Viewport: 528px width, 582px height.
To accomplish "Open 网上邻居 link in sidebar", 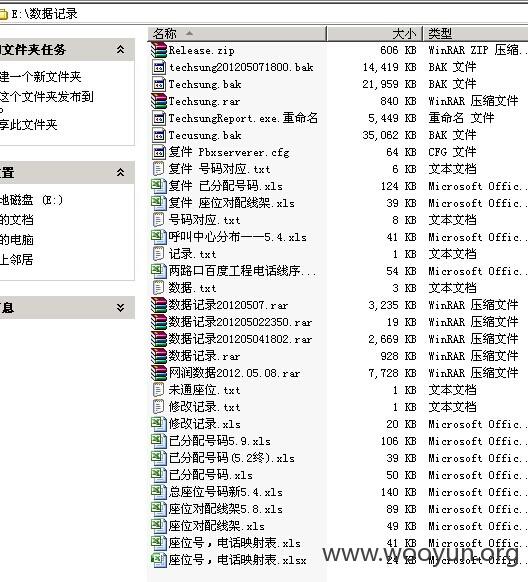I will click(17, 259).
